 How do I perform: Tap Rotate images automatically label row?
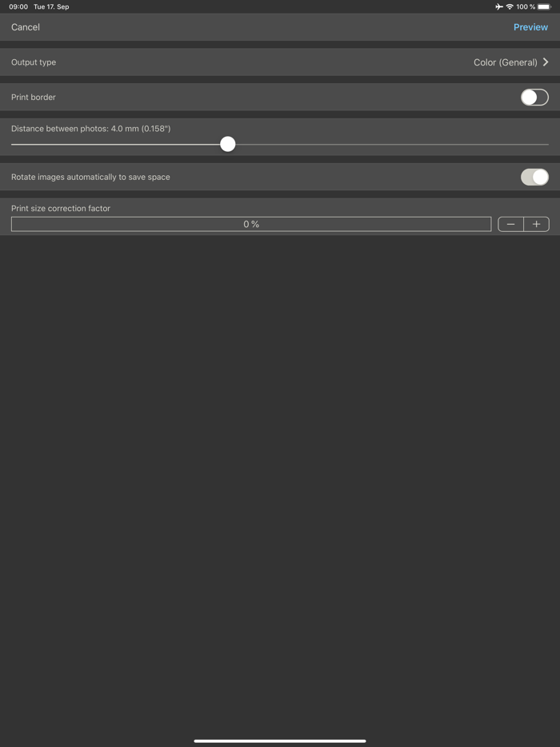[x=280, y=177]
